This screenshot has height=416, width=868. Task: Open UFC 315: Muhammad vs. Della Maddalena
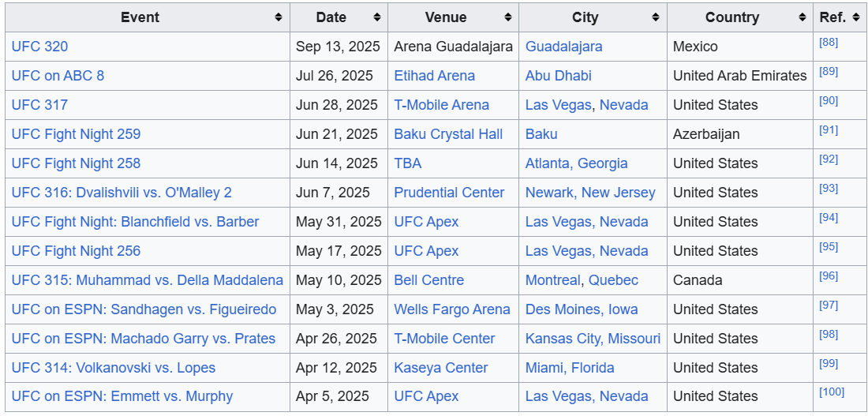click(x=148, y=280)
